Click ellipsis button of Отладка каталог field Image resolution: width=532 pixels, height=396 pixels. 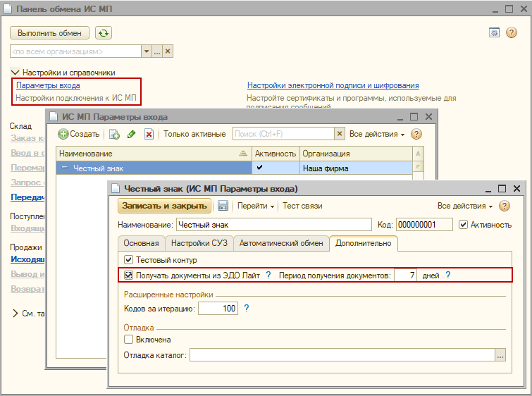[500, 355]
